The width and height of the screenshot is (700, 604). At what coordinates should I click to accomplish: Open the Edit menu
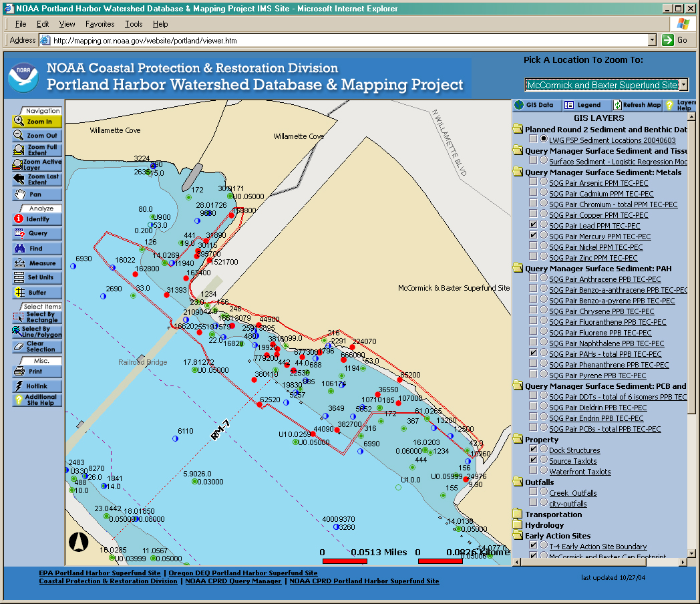pos(42,24)
